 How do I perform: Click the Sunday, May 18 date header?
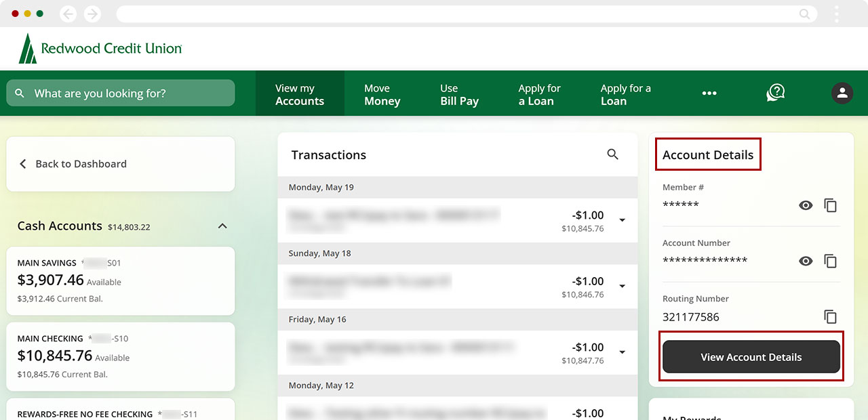[458, 253]
